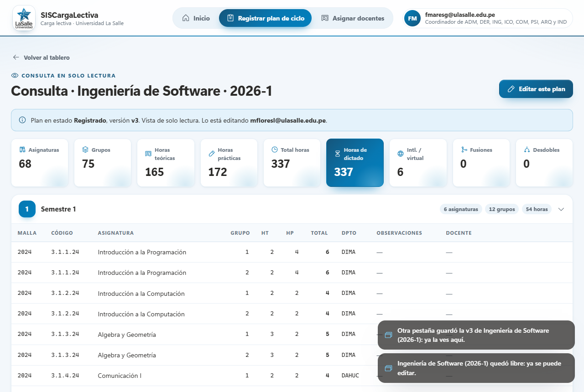Click the DOCENTE column header
This screenshot has height=392, width=584.
click(459, 233)
